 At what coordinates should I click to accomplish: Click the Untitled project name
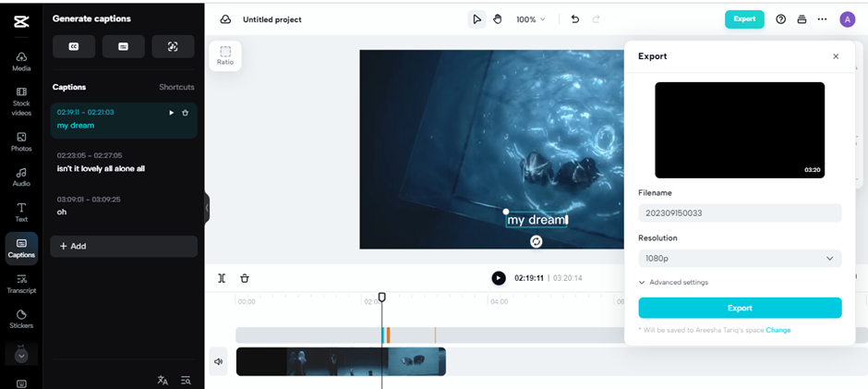[271, 19]
